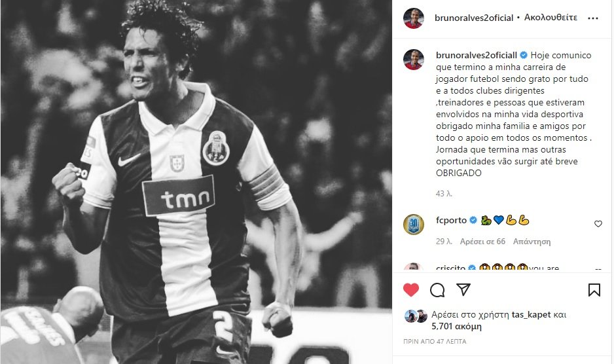The width and height of the screenshot is (614, 364).
Task: View likes via Αρέσει σε 66
Action: coord(482,242)
